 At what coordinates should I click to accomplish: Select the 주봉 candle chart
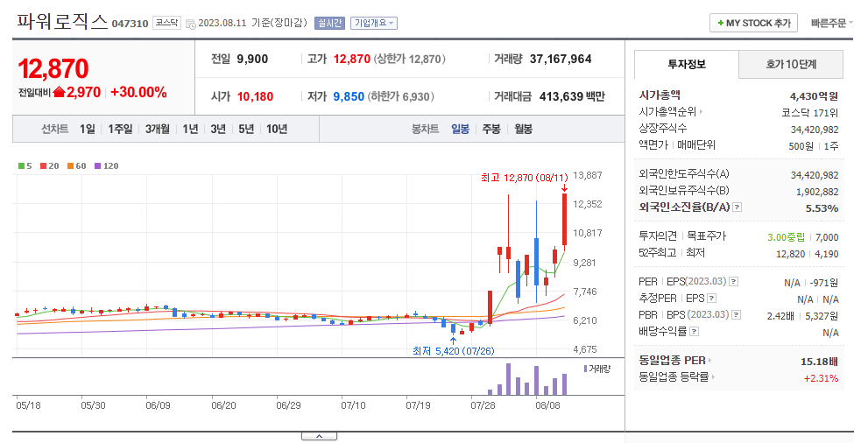(491, 129)
